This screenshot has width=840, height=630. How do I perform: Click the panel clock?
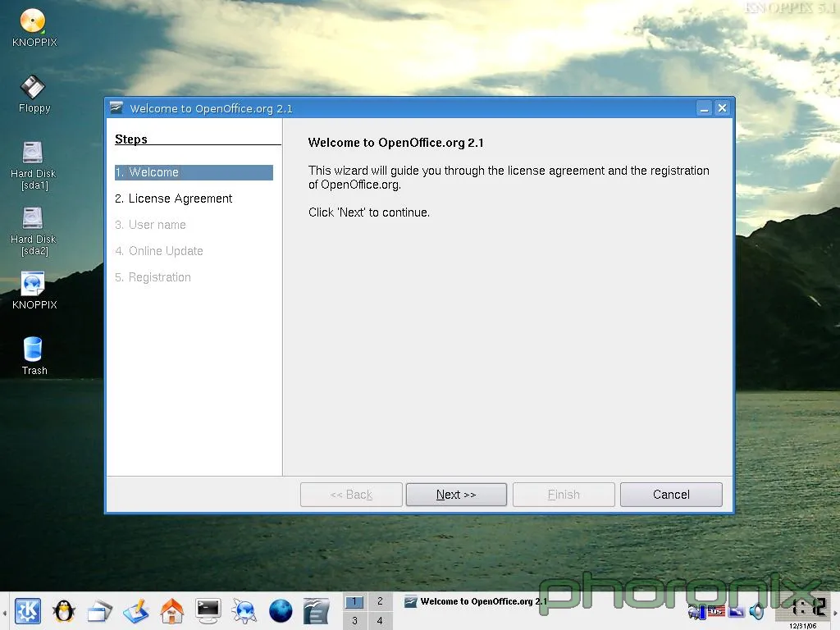804,610
